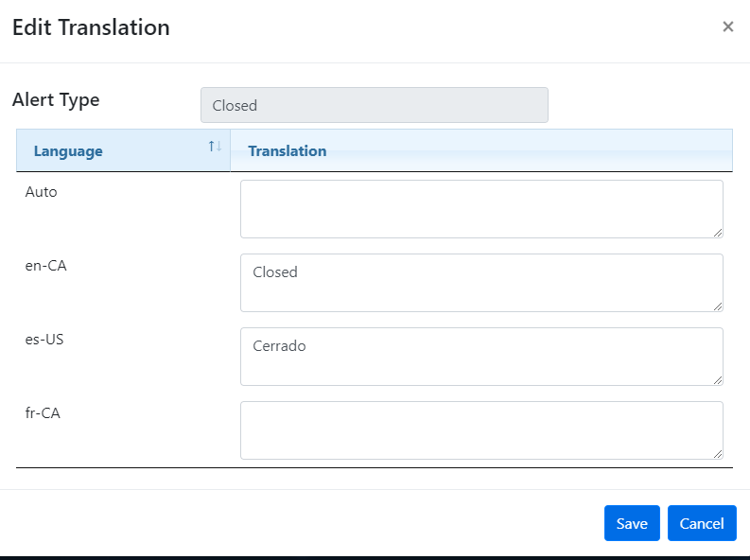Close the Edit Translation dialog
Viewport: 750px width, 560px height.
pyautogui.click(x=727, y=26)
